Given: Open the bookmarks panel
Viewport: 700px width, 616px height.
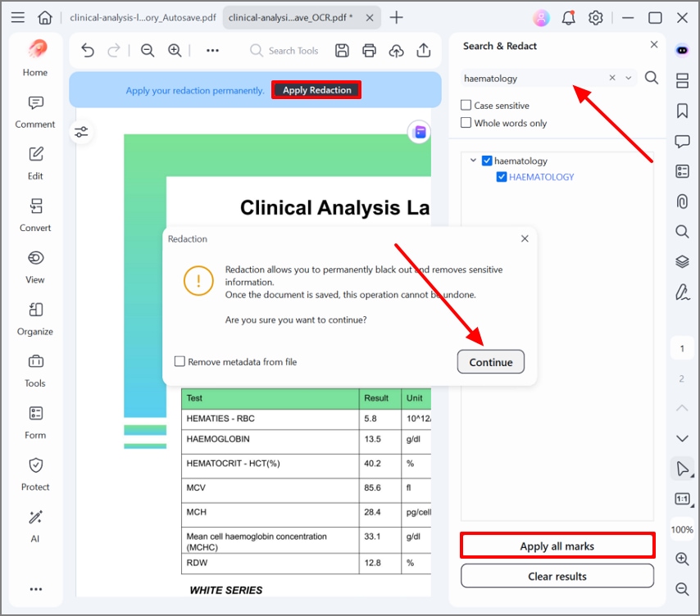Looking at the screenshot, I should pos(682,111).
